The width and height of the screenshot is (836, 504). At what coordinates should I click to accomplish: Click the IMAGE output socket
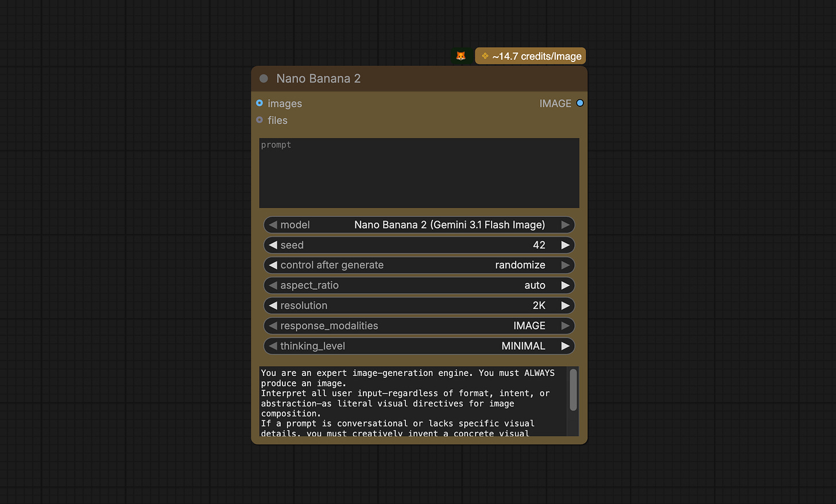pos(580,103)
